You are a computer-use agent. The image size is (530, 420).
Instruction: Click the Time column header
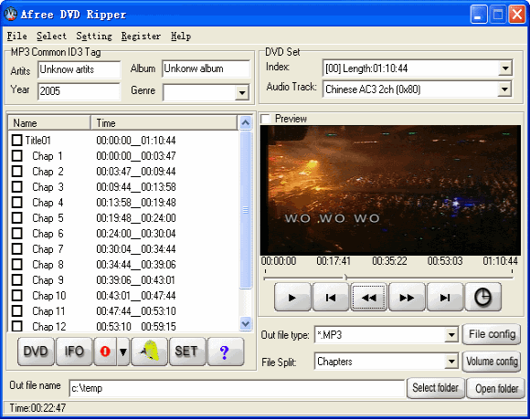click(164, 123)
